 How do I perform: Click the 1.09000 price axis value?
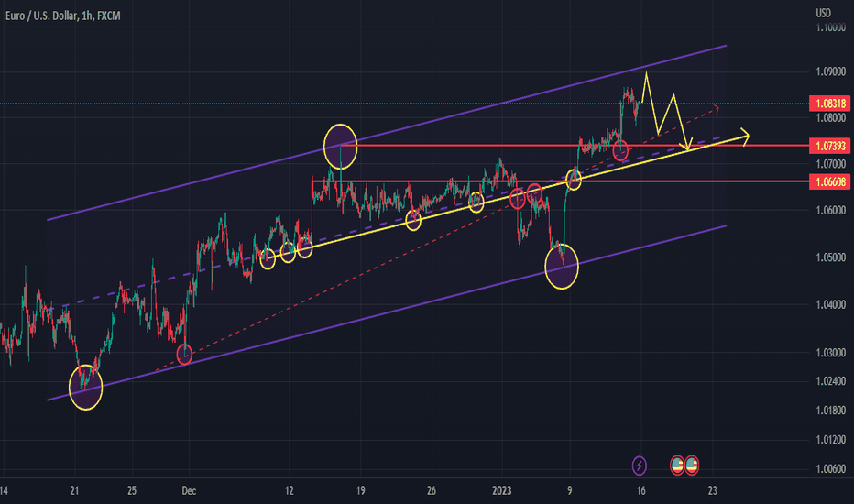point(830,71)
